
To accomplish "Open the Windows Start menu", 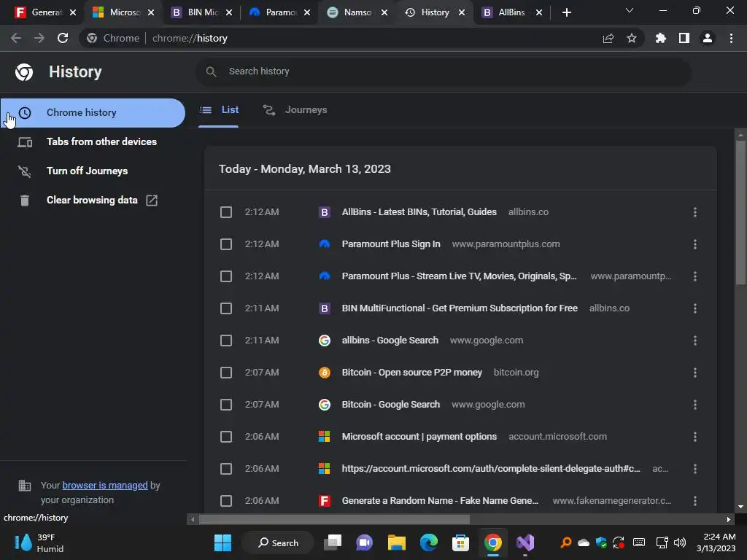I will [222, 542].
